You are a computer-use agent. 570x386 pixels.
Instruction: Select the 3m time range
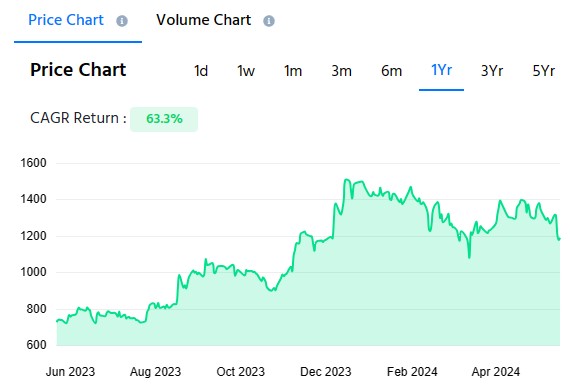tap(341, 71)
